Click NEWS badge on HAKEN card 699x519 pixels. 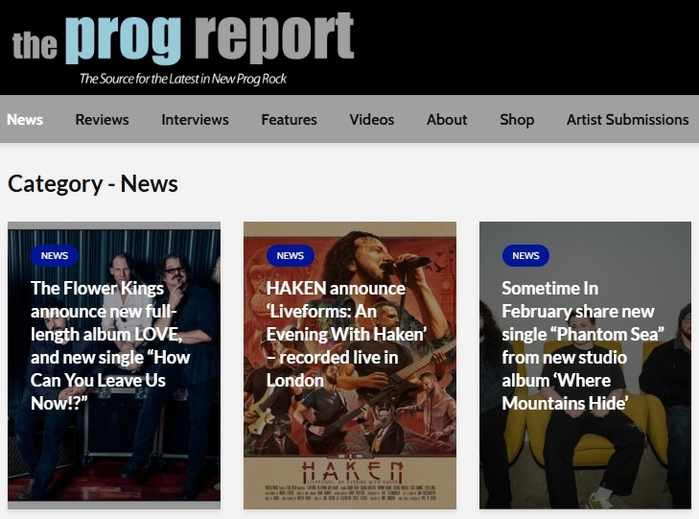[290, 255]
